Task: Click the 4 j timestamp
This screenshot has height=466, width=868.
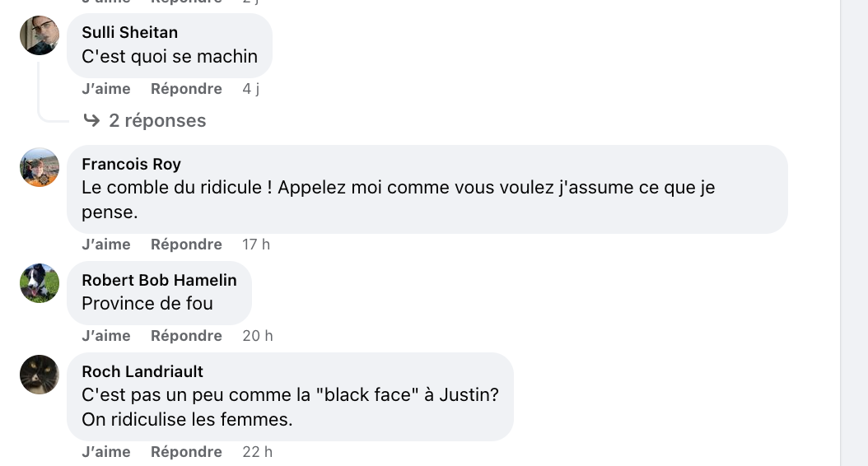Action: click(251, 89)
